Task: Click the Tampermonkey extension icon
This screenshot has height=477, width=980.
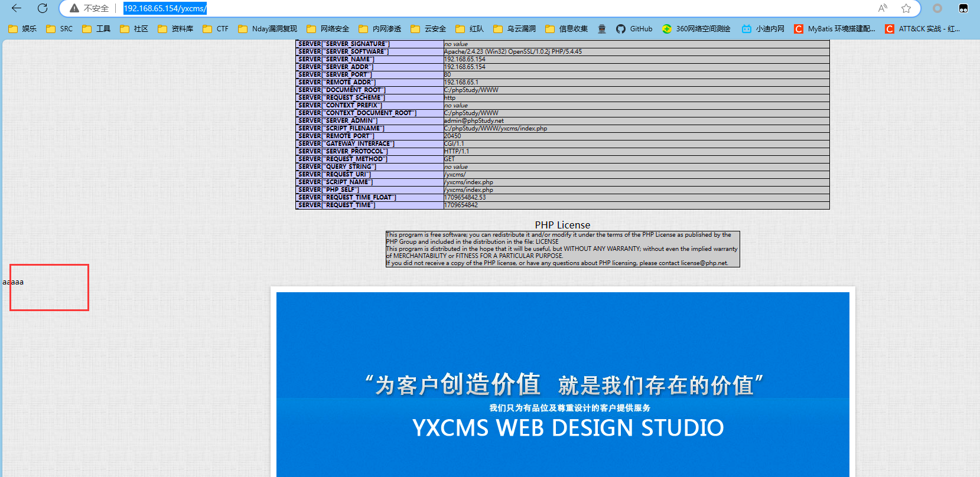Action: coord(963,8)
